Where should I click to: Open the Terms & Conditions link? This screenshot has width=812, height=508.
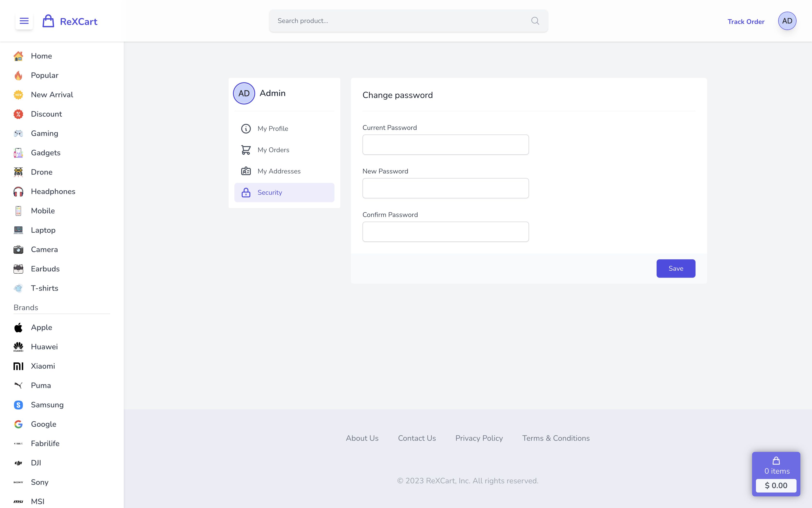click(x=556, y=438)
